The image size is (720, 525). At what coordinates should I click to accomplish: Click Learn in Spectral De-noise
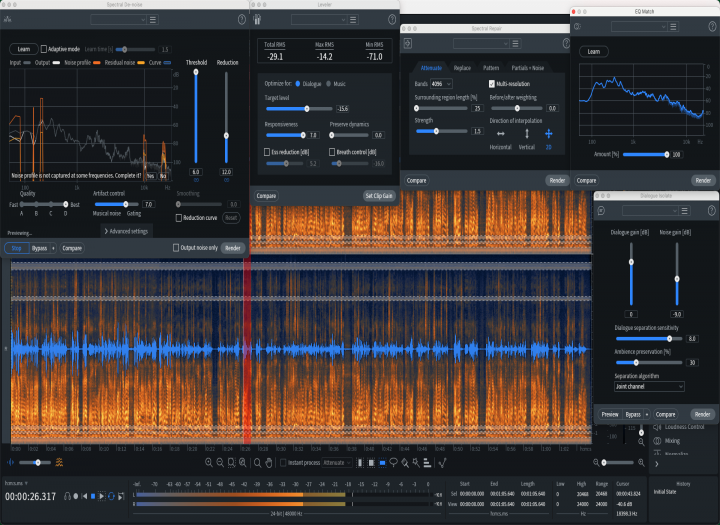pyautogui.click(x=24, y=49)
